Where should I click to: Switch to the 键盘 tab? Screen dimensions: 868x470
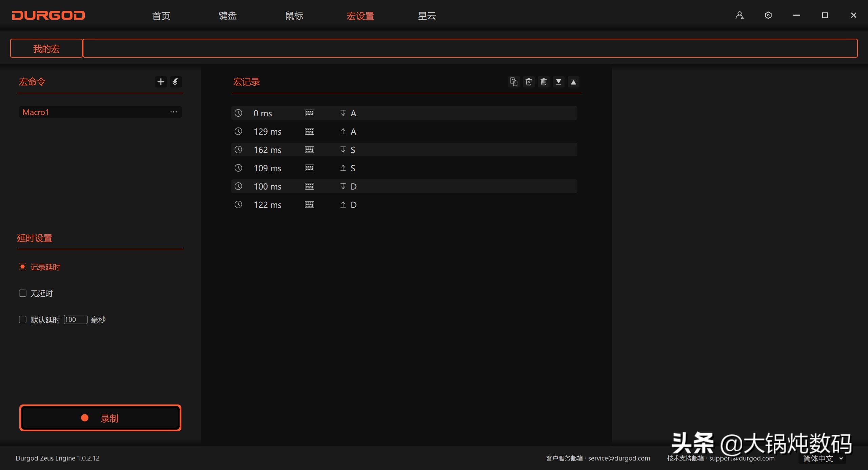click(x=227, y=16)
